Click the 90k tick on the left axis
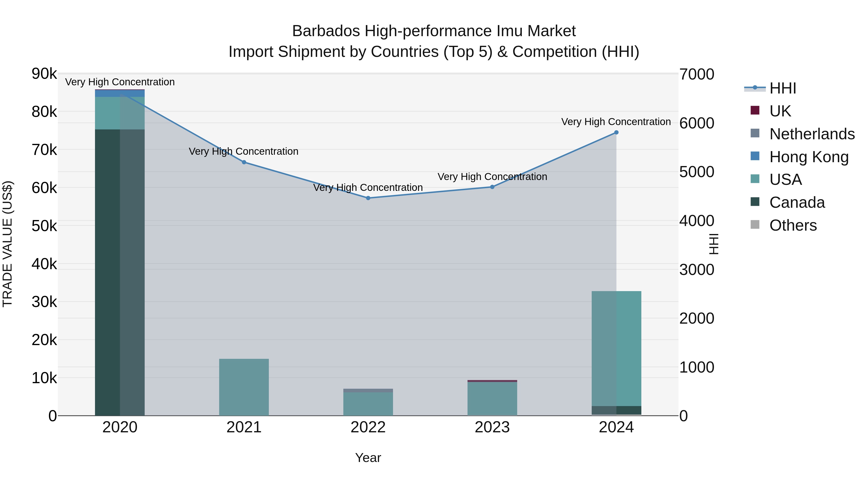868x488 pixels. coord(44,74)
